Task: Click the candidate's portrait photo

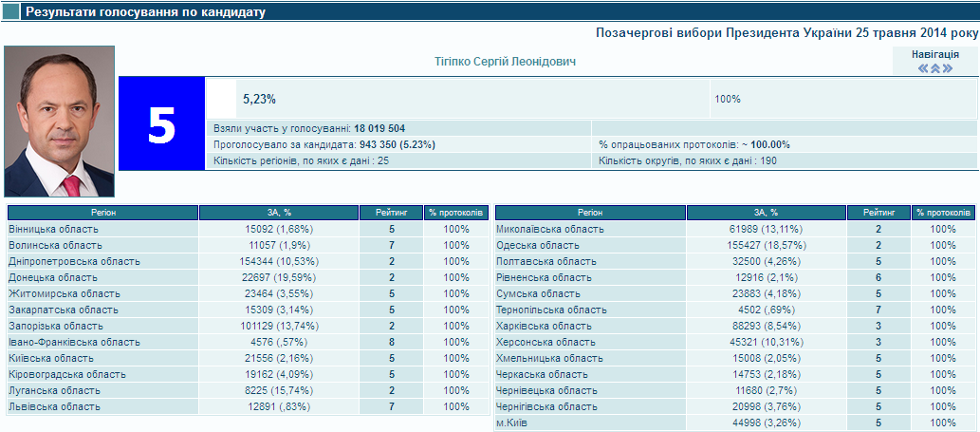Action: pyautogui.click(x=59, y=122)
